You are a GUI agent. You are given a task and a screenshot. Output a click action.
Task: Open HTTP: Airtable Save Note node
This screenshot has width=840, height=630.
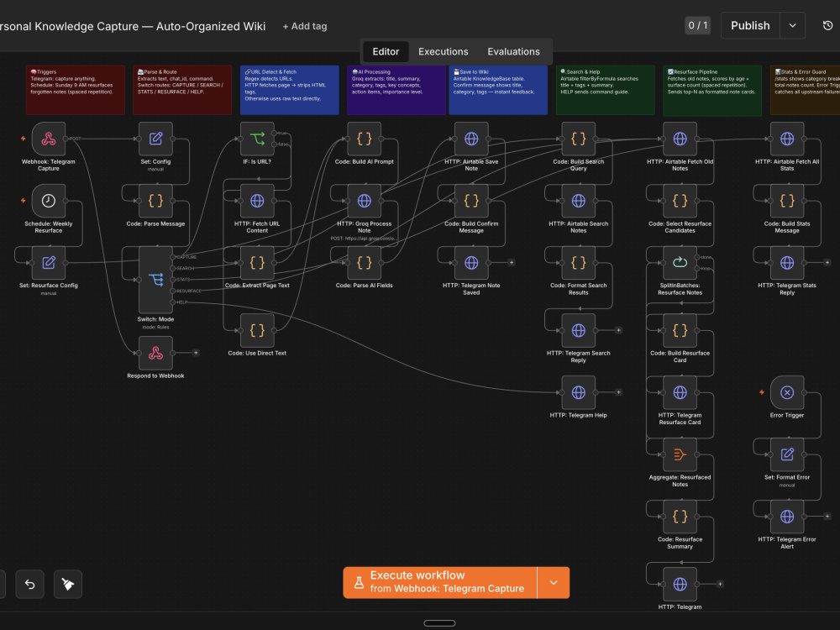(x=471, y=139)
